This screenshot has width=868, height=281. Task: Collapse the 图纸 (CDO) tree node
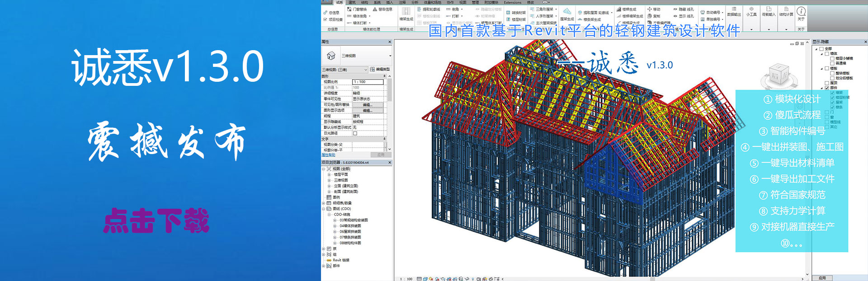pos(324,209)
